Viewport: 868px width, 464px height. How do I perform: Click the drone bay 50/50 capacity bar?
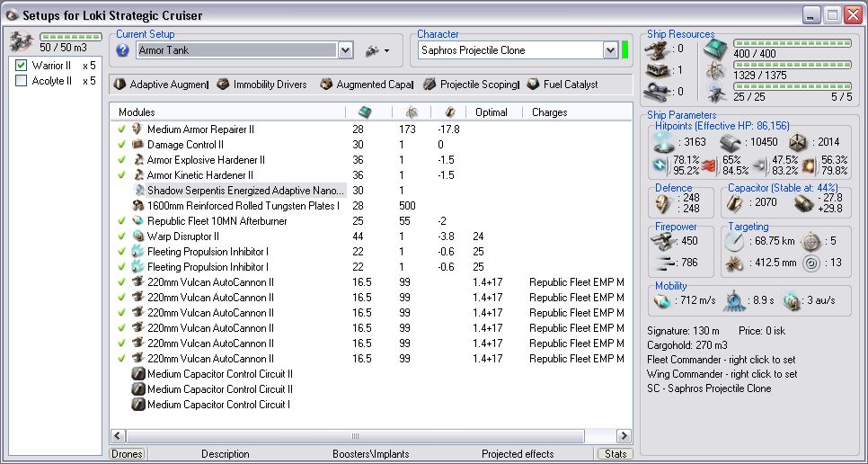(x=70, y=37)
